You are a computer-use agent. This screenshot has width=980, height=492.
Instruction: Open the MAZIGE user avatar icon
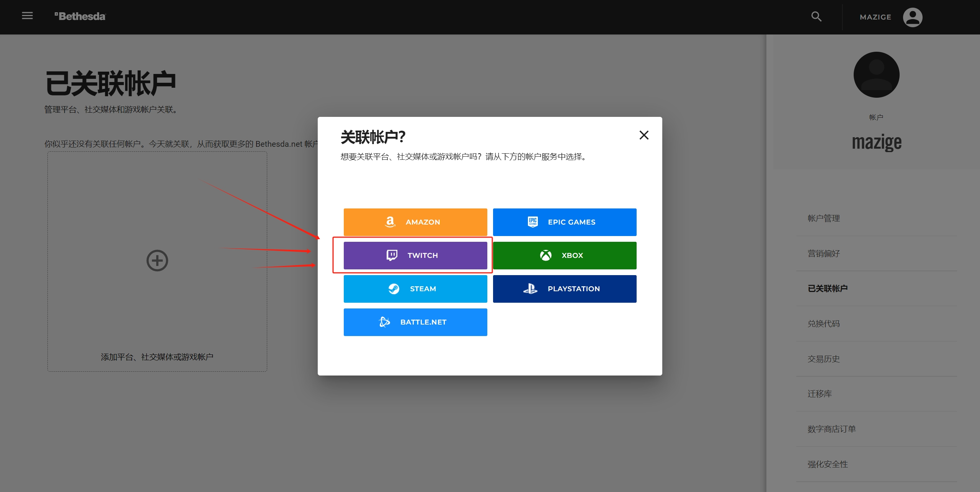(x=912, y=17)
